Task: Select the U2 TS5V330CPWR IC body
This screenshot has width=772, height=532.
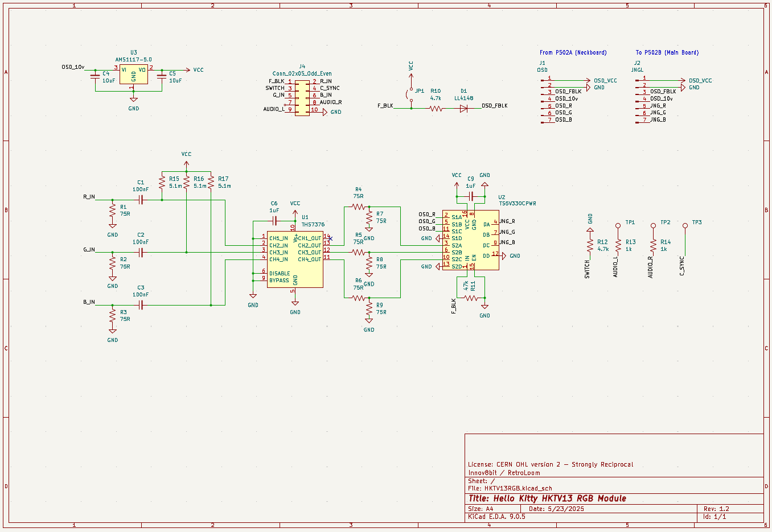Action: (x=471, y=241)
